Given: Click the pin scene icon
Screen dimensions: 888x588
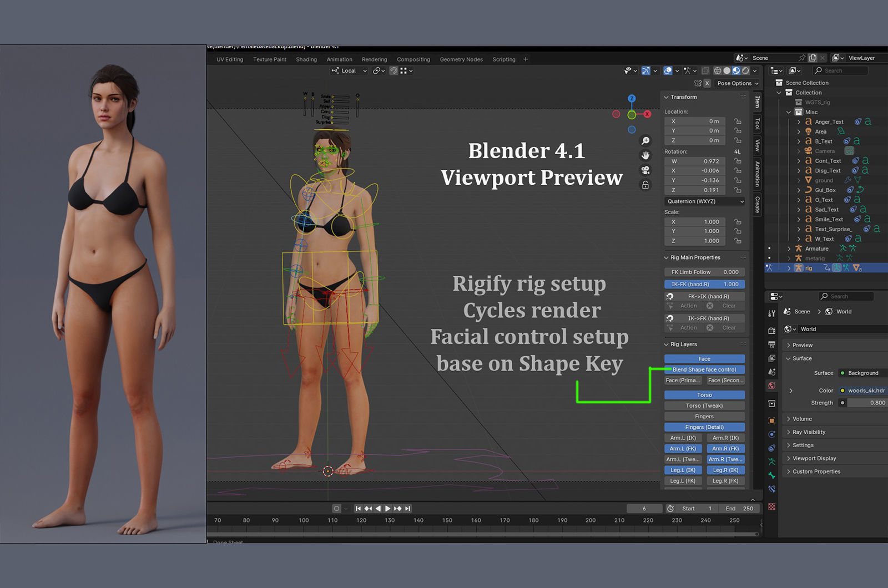Looking at the screenshot, I should [802, 58].
